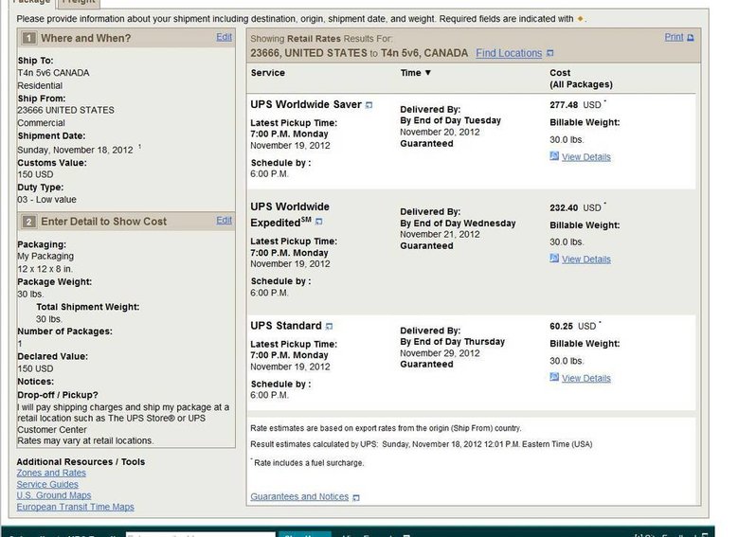View Details for UPS Worldwide Saver rate
The width and height of the screenshot is (756, 537).
click(x=585, y=157)
